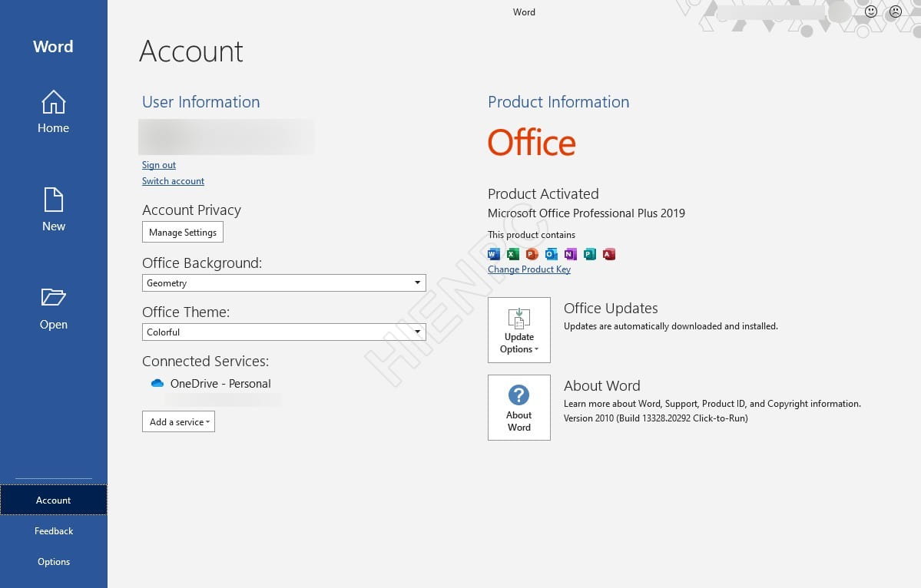
Task: Expand the Add a service menu
Action: coord(178,421)
